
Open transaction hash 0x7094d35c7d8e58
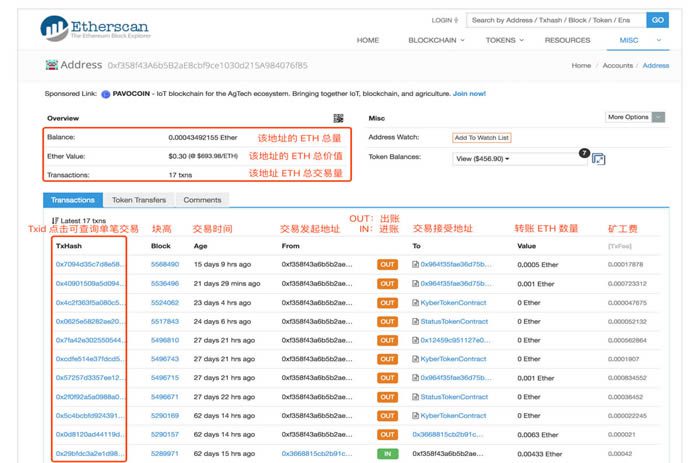click(90, 264)
